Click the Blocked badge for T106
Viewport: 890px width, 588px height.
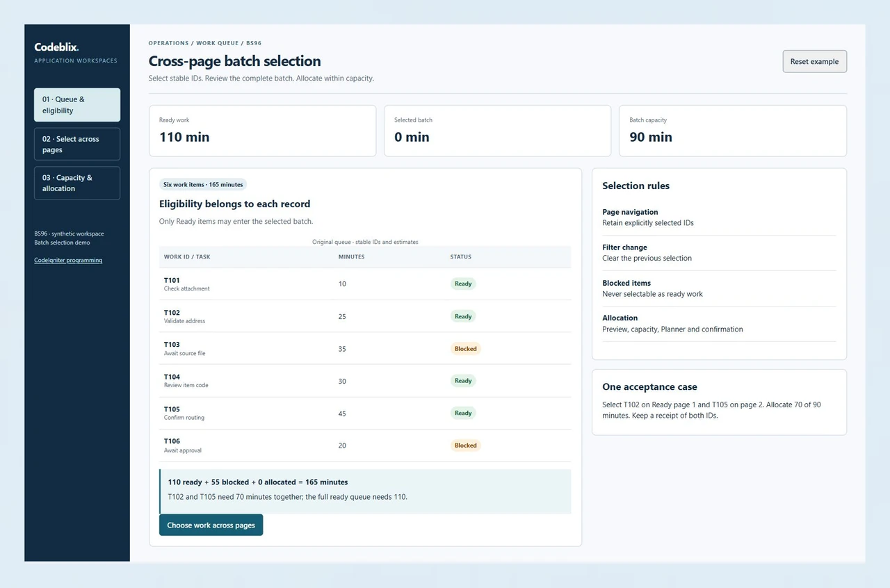pyautogui.click(x=466, y=445)
